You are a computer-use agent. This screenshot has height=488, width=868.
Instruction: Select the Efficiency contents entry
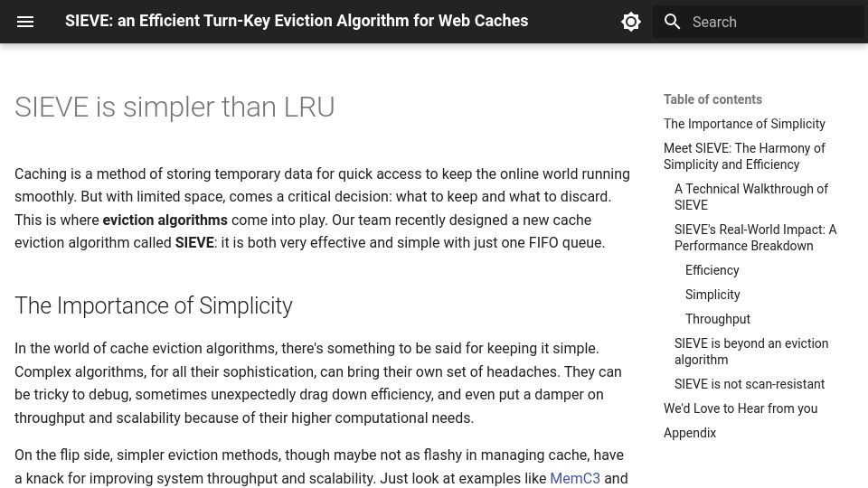click(x=712, y=270)
